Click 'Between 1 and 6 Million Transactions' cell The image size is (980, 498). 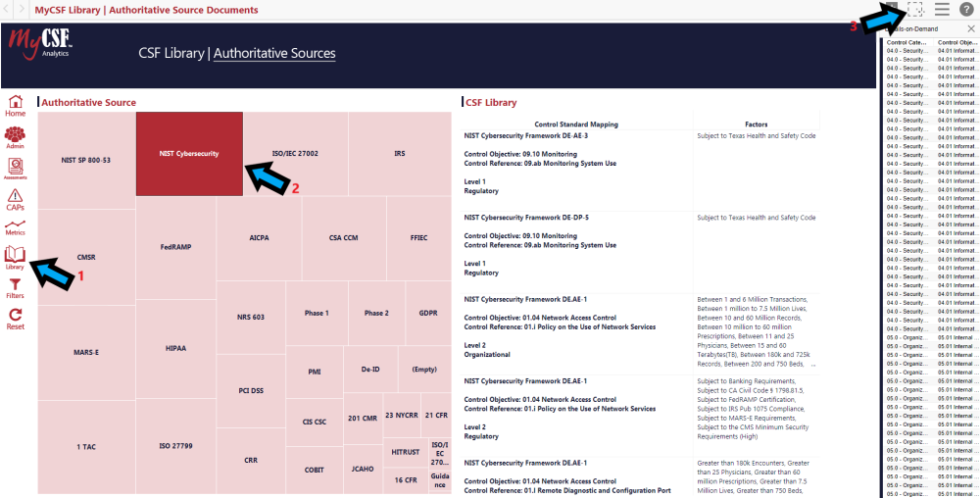(756, 331)
